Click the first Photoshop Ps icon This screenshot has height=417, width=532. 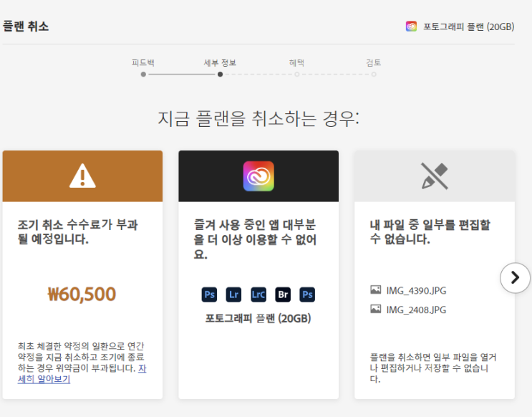(209, 294)
